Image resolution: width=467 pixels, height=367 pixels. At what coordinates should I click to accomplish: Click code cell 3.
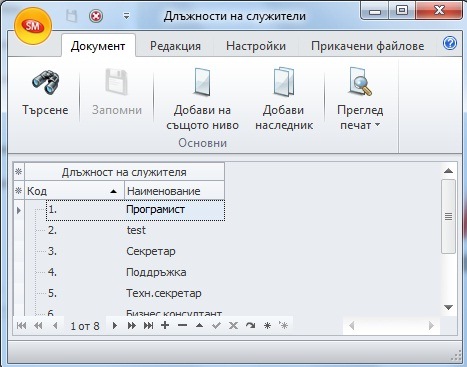click(85, 251)
